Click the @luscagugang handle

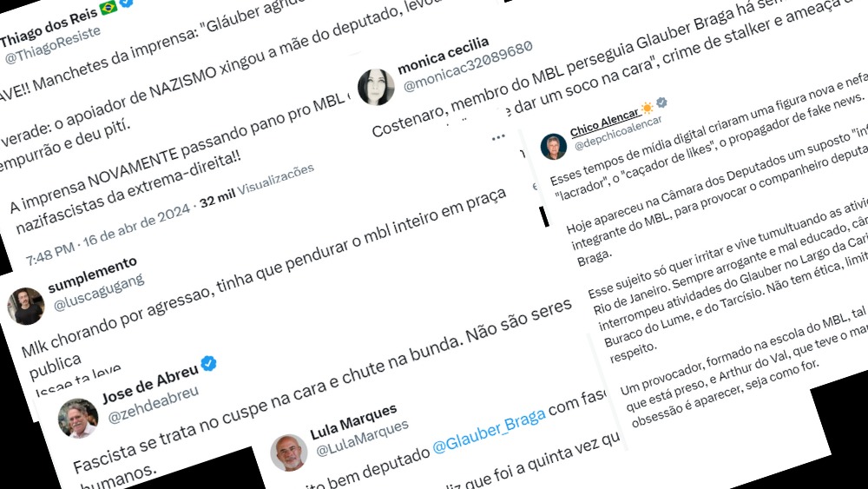(99, 291)
